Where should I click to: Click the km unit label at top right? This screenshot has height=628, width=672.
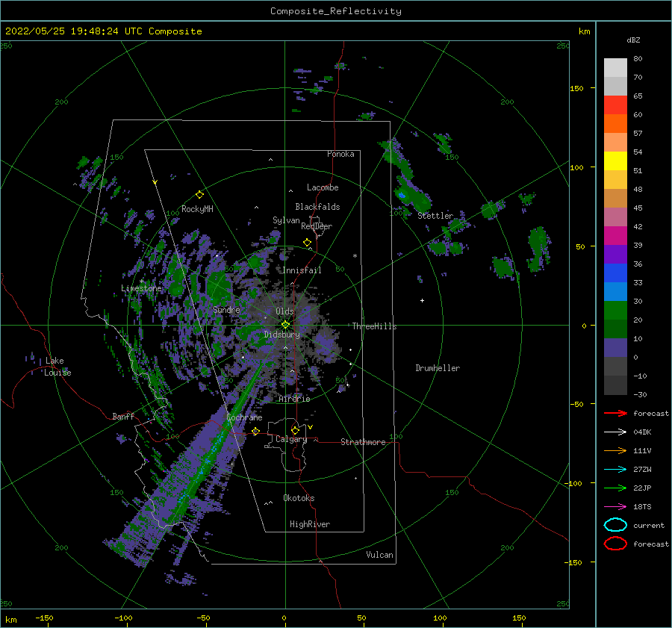[584, 31]
